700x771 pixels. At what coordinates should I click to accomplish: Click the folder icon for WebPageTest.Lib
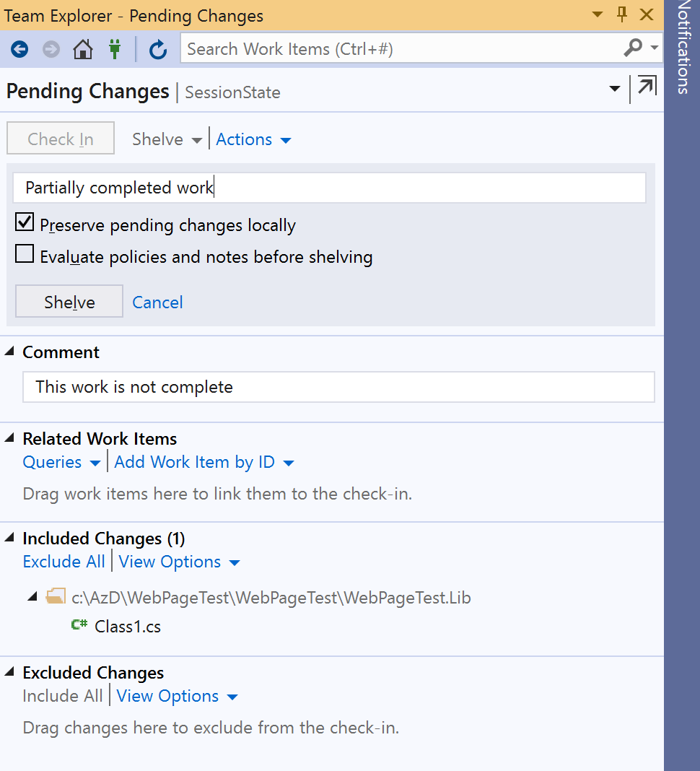point(56,596)
